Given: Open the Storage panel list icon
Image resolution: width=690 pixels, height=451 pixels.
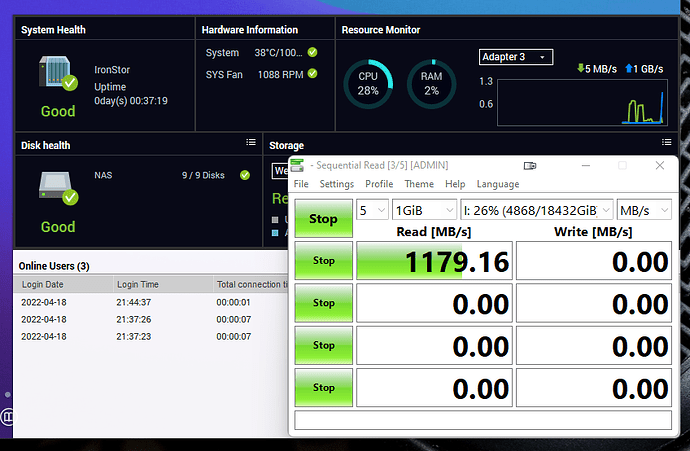Looking at the screenshot, I should [666, 142].
